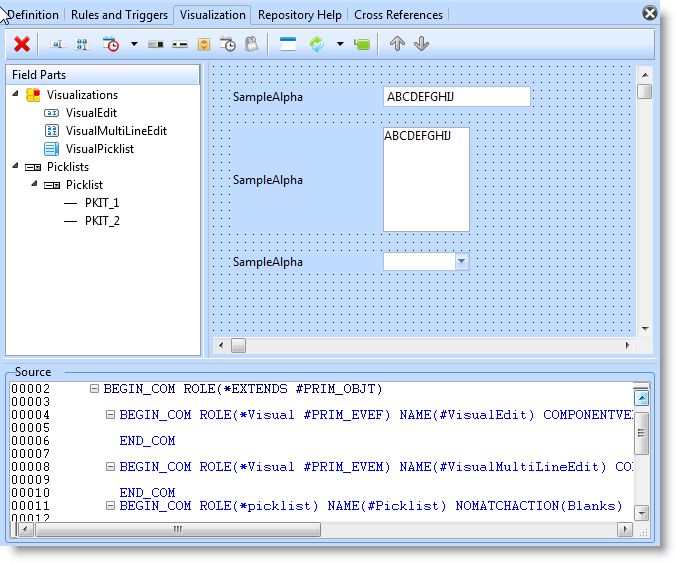Click the move down arrow icon
The height and width of the screenshot is (562, 676).
(421, 44)
